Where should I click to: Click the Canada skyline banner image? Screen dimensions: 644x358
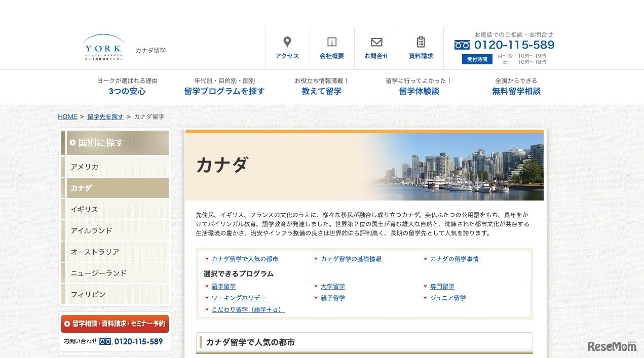click(456, 167)
